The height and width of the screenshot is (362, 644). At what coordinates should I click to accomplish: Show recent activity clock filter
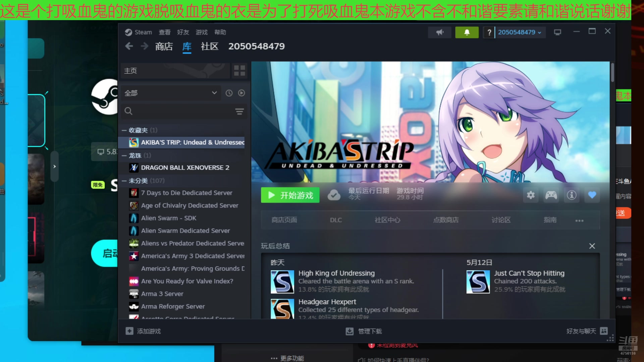pos(229,93)
